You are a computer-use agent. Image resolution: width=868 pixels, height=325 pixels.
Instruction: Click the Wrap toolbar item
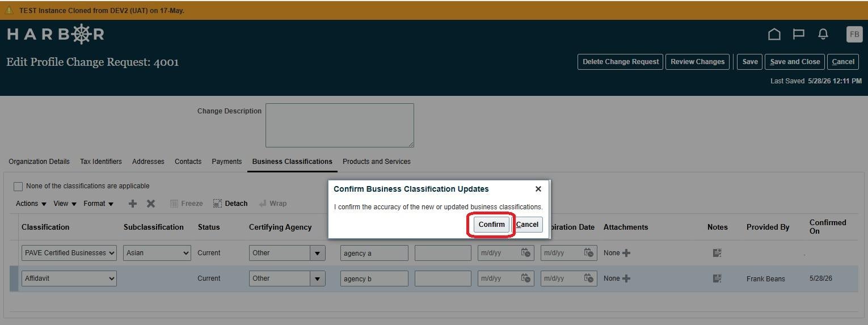[x=273, y=204]
